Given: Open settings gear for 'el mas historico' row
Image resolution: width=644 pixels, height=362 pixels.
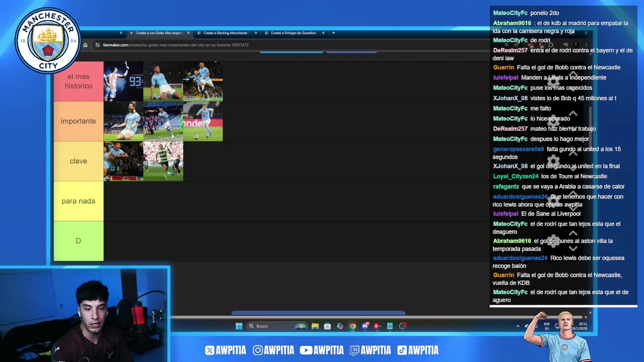Looking at the screenshot, I should click(x=553, y=81).
